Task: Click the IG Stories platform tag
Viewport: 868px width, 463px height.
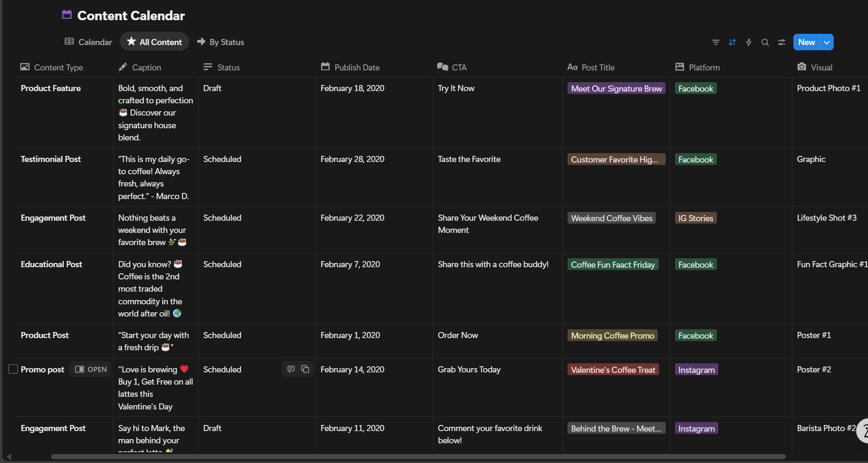Action: (x=695, y=218)
